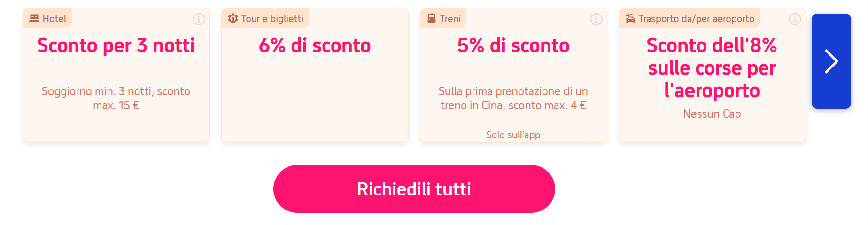Click the Treni train icon

coord(432,19)
